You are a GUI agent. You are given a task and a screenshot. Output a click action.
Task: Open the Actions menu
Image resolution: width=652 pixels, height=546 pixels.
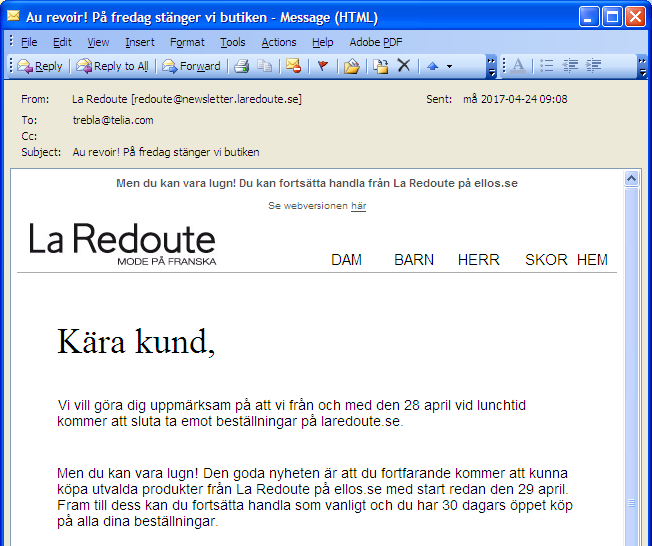point(279,42)
